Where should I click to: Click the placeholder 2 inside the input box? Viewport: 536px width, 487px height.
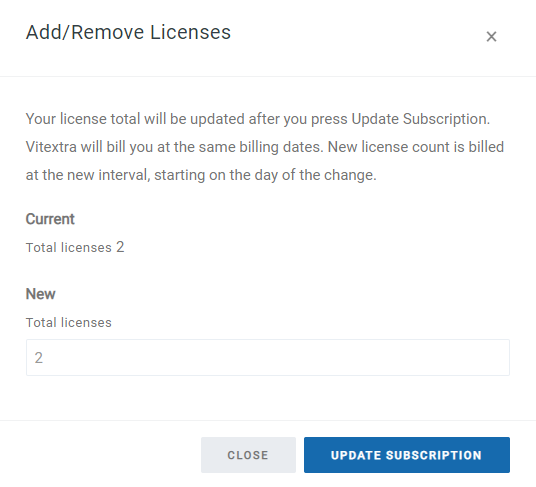tap(39, 358)
